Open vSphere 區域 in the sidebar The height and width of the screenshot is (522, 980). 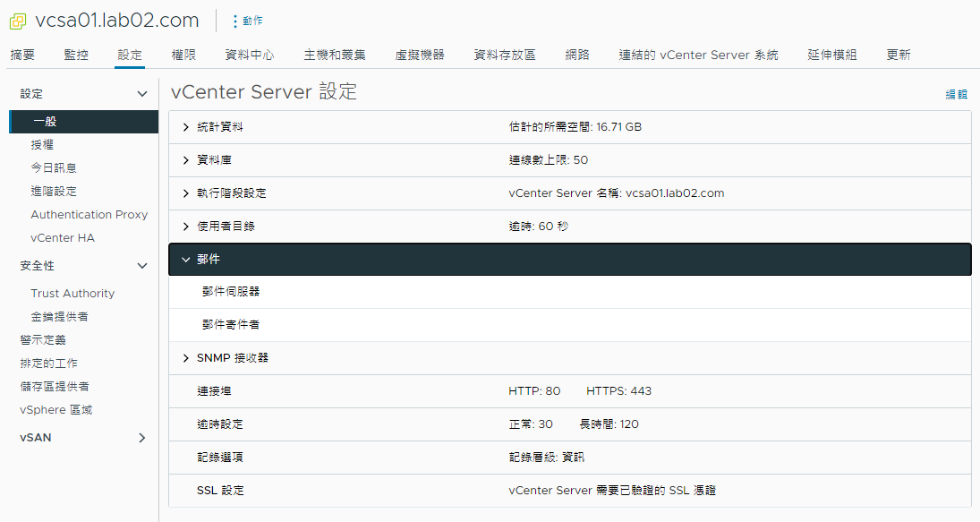click(x=56, y=409)
